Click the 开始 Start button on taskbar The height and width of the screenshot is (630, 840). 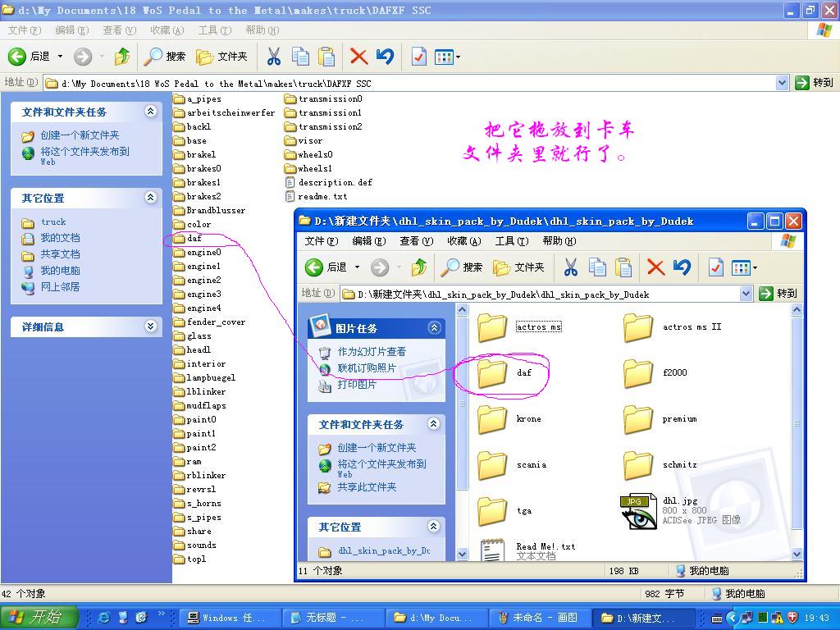(39, 618)
